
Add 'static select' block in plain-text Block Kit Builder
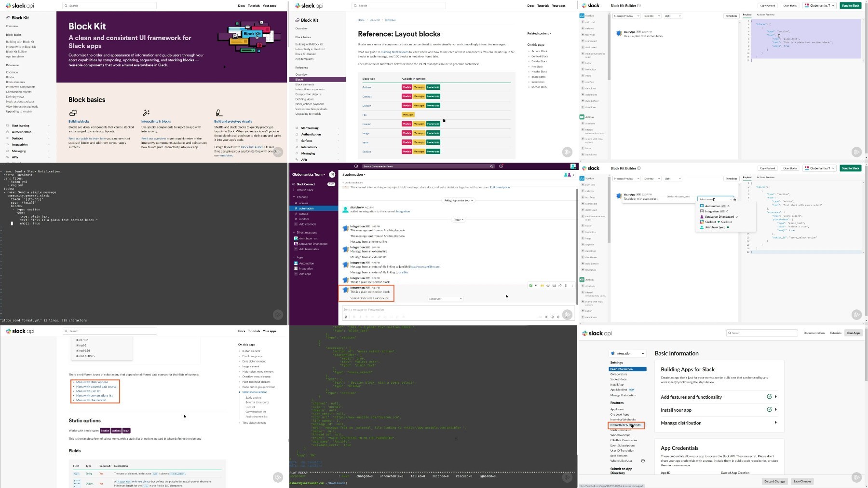pos(583,47)
